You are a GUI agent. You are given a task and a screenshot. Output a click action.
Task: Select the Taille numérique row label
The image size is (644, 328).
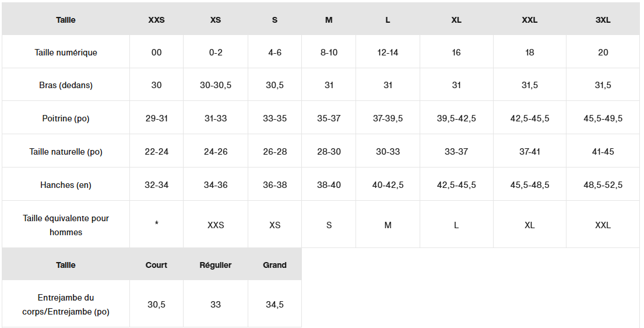[66, 53]
